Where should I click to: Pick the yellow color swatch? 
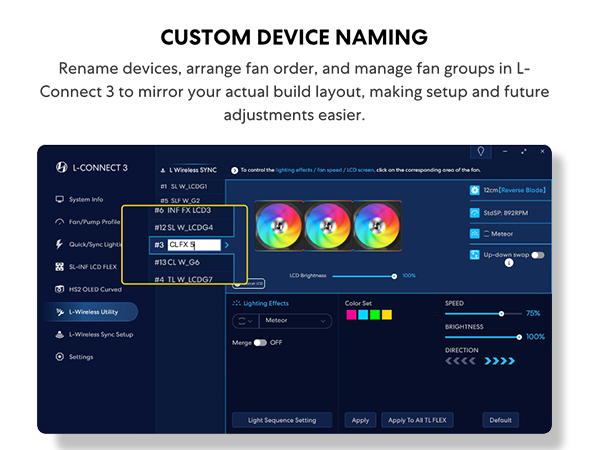(387, 315)
